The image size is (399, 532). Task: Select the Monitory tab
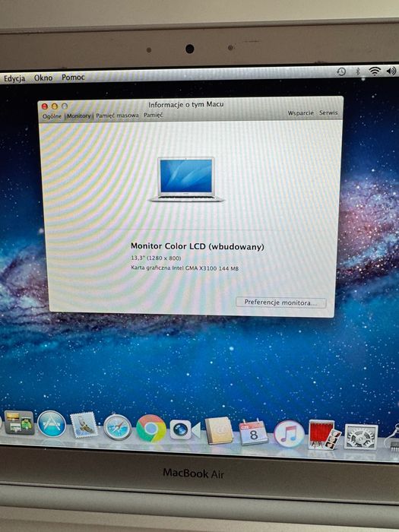[x=79, y=116]
